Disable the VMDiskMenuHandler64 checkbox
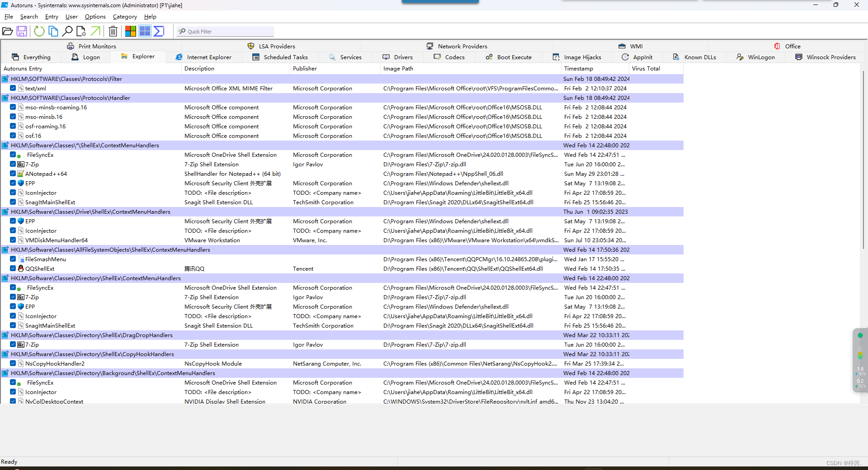The image size is (868, 470). point(13,240)
